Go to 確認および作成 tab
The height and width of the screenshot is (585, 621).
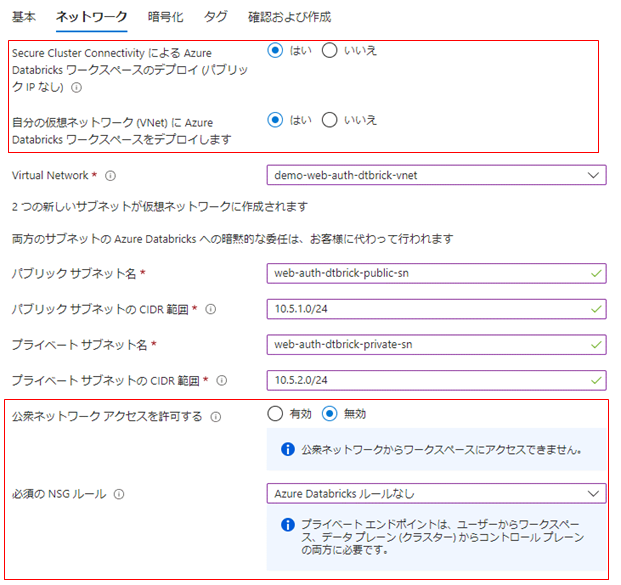point(290,17)
